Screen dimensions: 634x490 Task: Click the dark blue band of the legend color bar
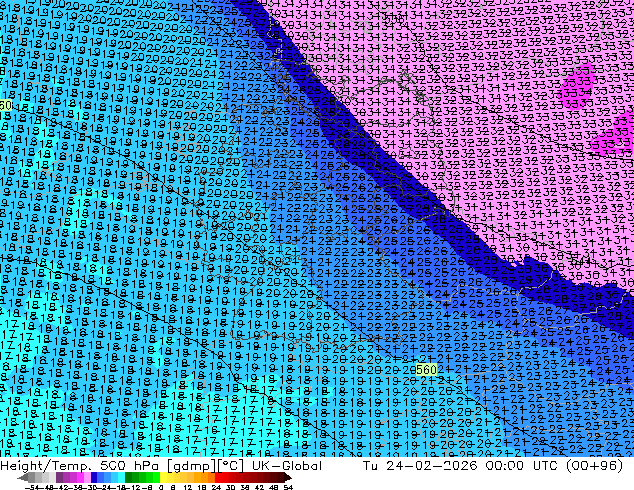point(94,478)
